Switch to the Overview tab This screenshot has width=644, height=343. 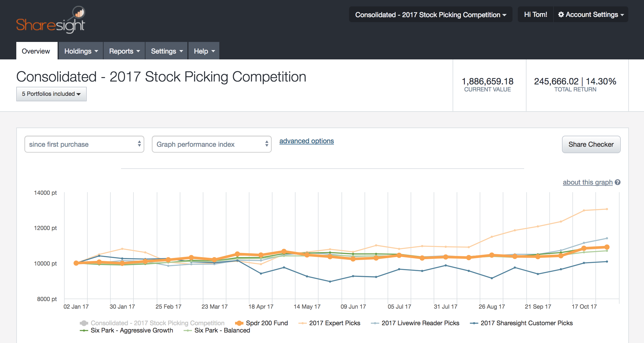point(36,51)
